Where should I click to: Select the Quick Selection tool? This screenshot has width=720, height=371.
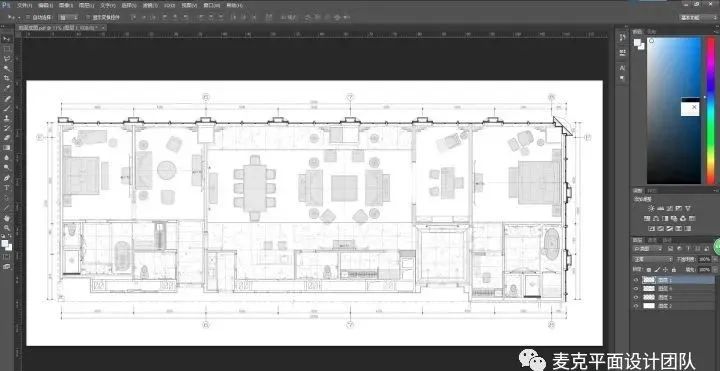6,68
